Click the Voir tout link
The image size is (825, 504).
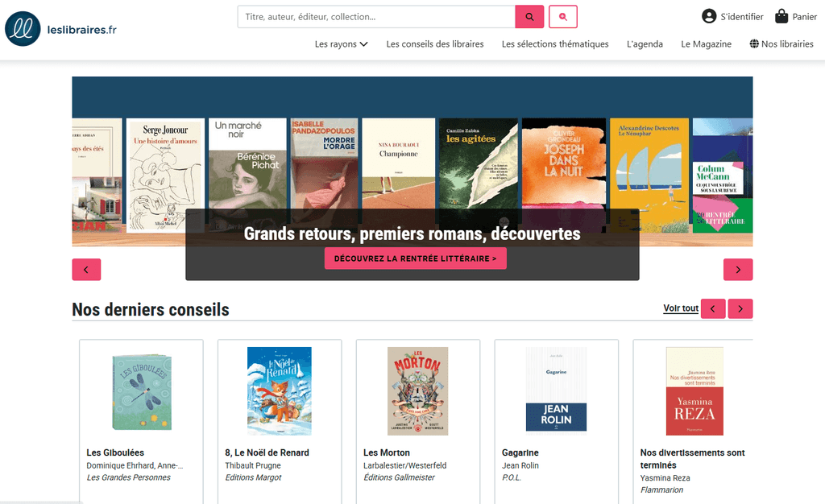[x=681, y=308]
